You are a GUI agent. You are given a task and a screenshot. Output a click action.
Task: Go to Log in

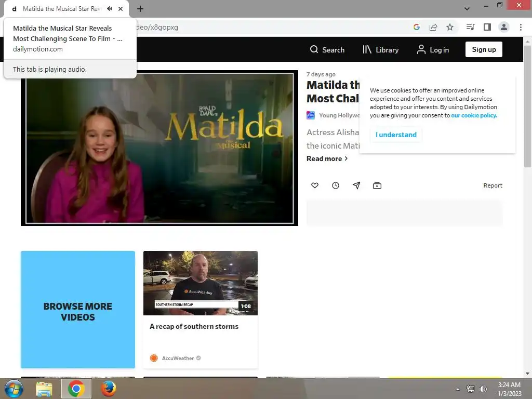click(433, 49)
